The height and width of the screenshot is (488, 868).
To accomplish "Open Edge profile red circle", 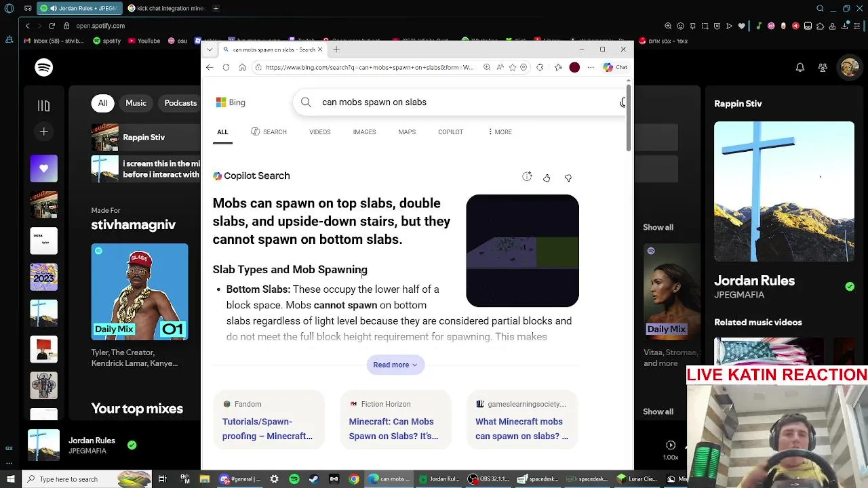I will point(574,67).
